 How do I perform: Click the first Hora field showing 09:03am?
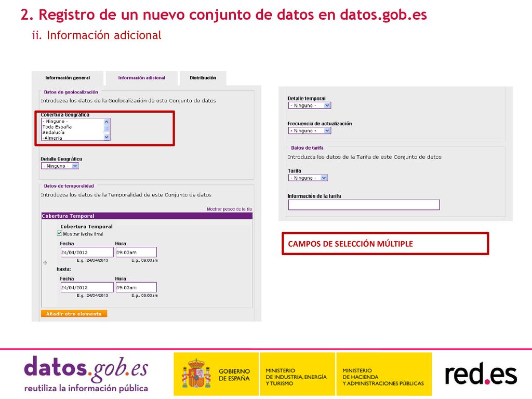point(136,252)
